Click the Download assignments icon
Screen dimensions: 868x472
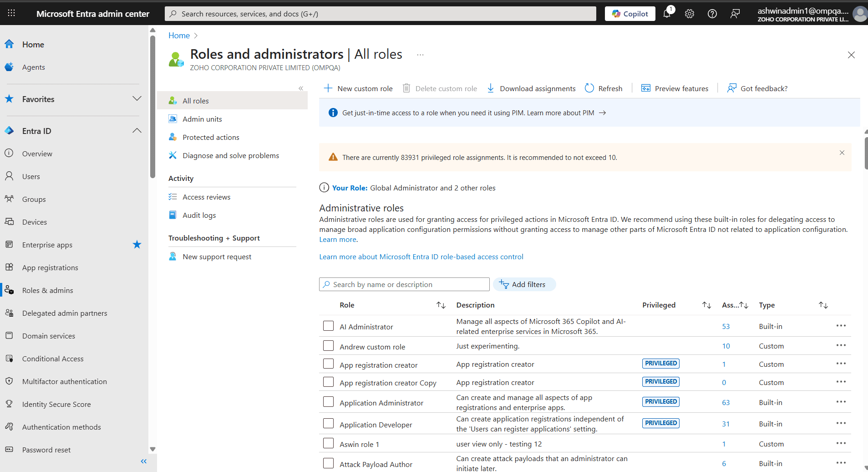click(x=490, y=88)
